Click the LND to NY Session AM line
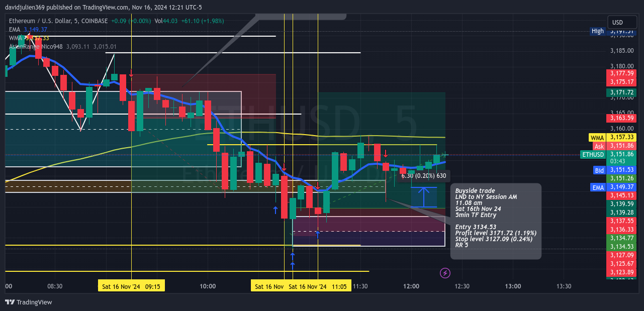 [486, 197]
